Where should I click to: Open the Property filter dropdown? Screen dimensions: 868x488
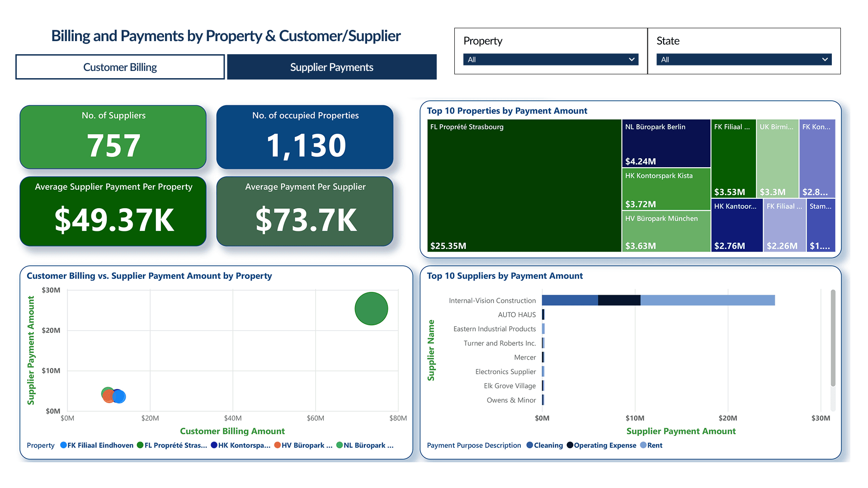coord(632,59)
